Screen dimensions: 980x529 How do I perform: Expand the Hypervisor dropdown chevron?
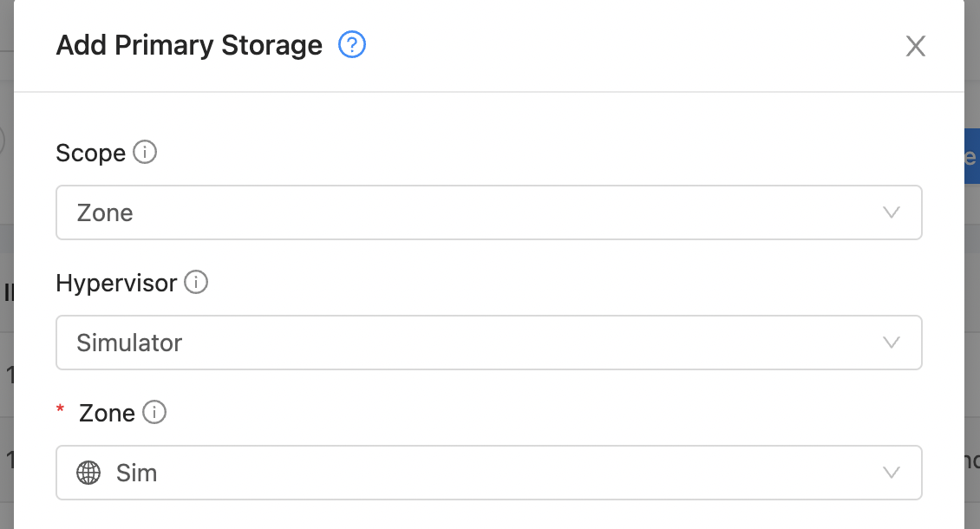click(892, 343)
